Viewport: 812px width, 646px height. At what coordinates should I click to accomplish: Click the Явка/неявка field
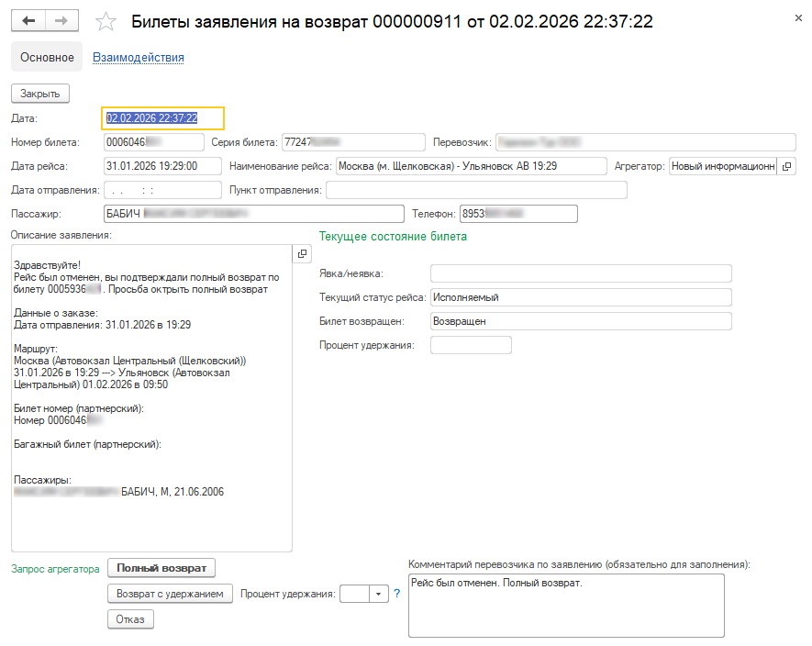click(x=580, y=273)
